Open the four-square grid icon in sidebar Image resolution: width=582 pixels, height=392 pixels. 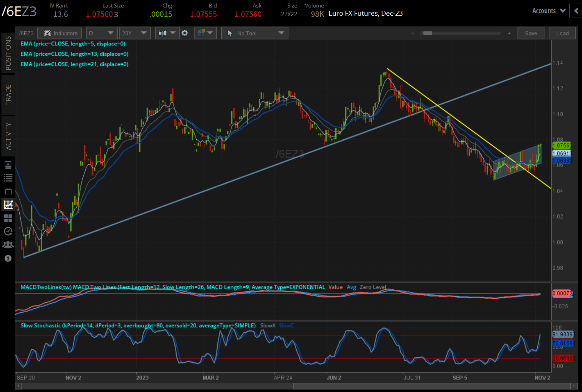click(8, 218)
